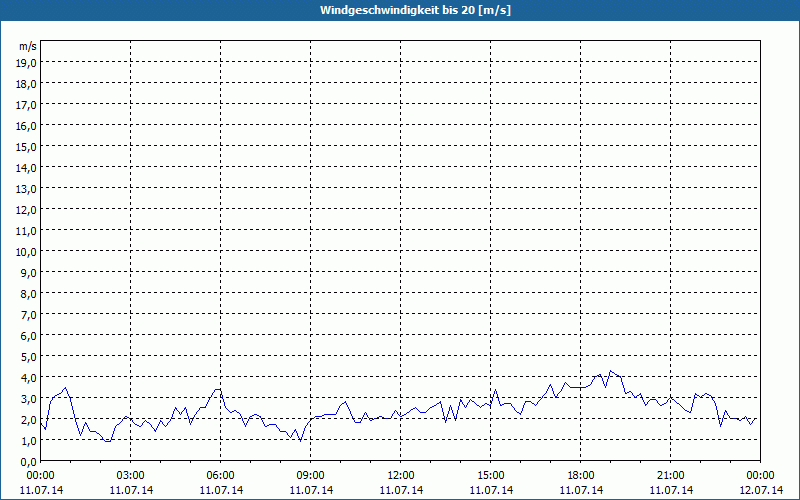Select the 14,0 y-axis label
Viewport: 800px width, 500px height.
tap(27, 168)
